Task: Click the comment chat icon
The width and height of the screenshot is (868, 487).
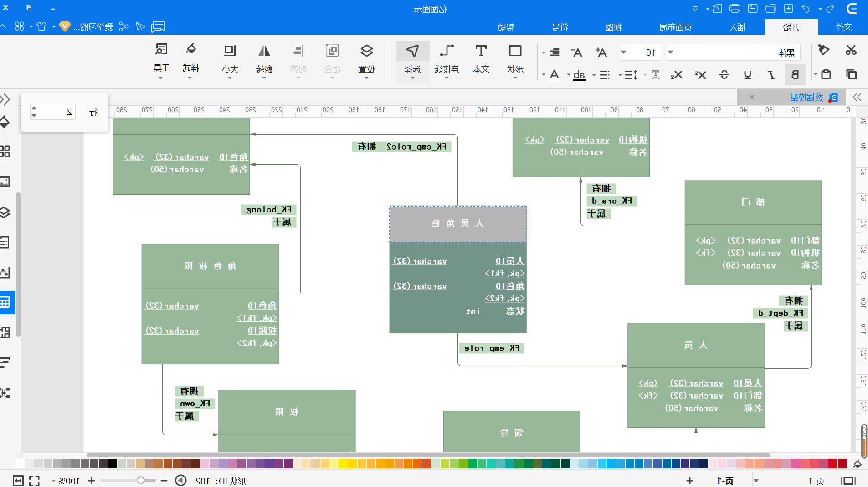Action: pyautogui.click(x=158, y=26)
